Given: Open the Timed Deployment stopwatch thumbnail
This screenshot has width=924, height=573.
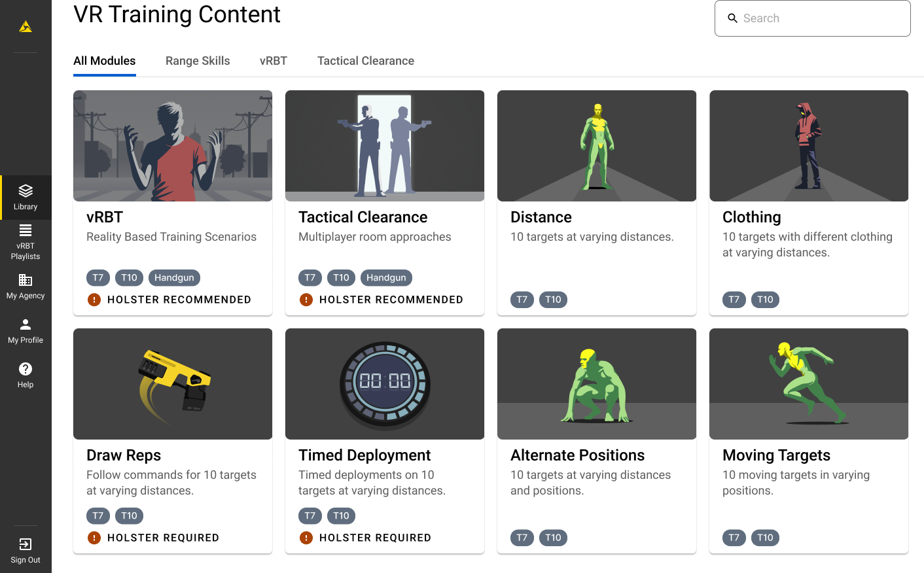Looking at the screenshot, I should click(x=385, y=384).
